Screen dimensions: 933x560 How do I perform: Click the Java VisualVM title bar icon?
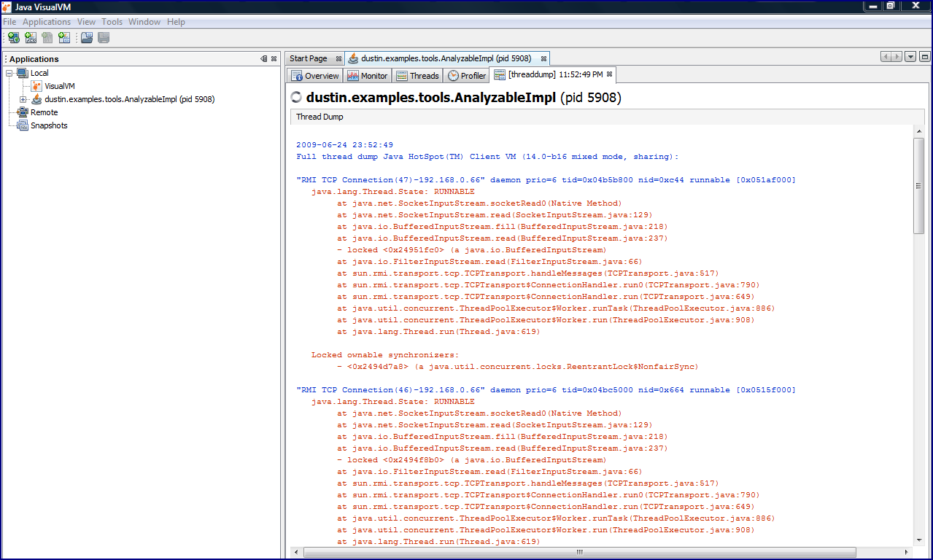tap(7, 7)
